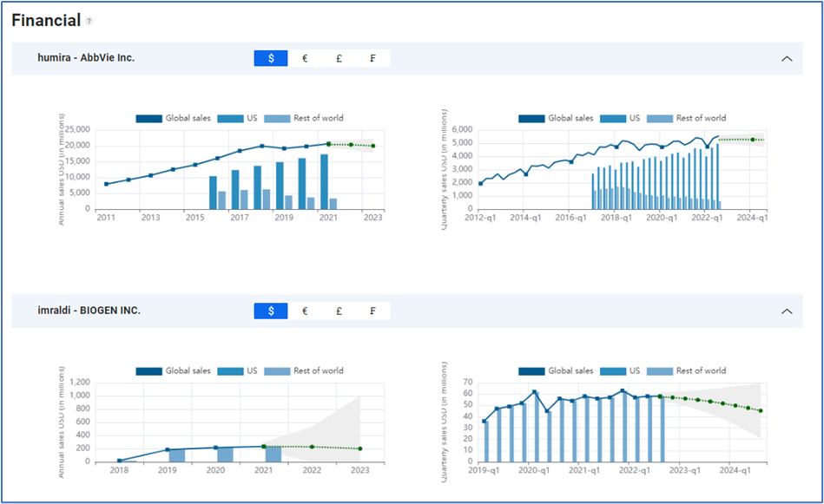Click the 2021 US bar in humira annual chart
Image resolution: width=824 pixels, height=504 pixels.
click(324, 181)
